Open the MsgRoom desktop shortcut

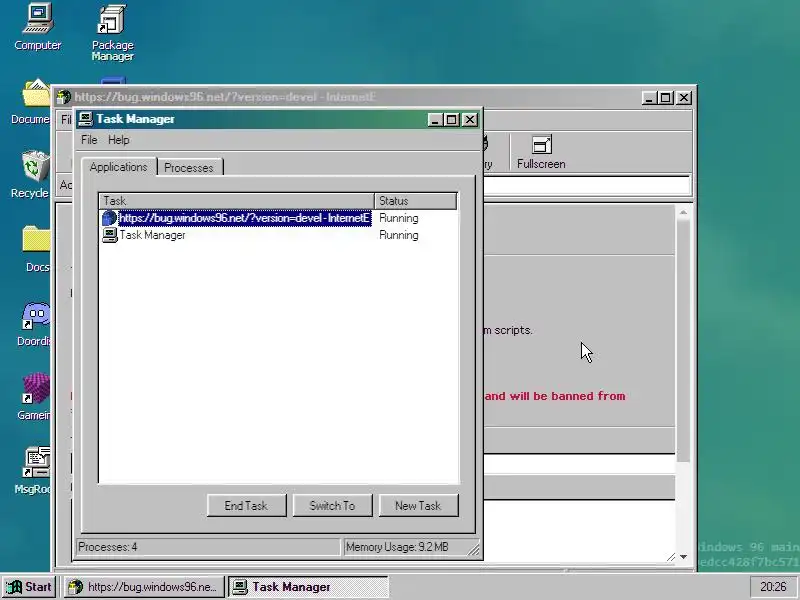[x=33, y=470]
